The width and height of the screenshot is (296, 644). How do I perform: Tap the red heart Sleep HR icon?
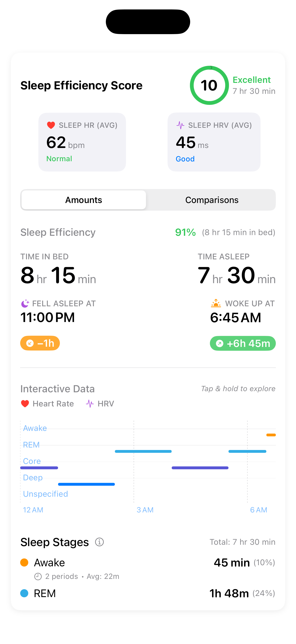[x=51, y=125]
